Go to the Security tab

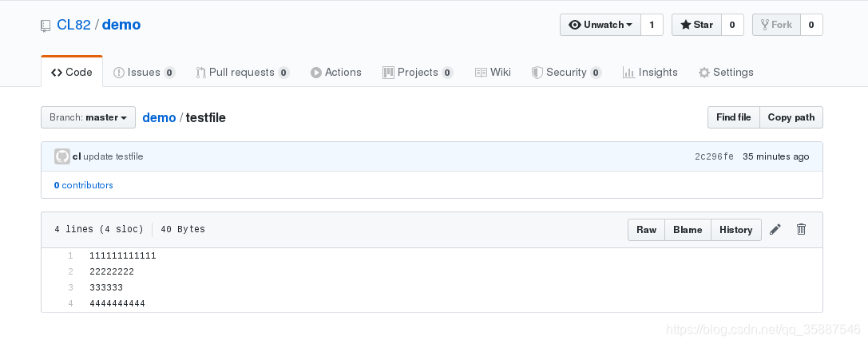click(x=567, y=73)
